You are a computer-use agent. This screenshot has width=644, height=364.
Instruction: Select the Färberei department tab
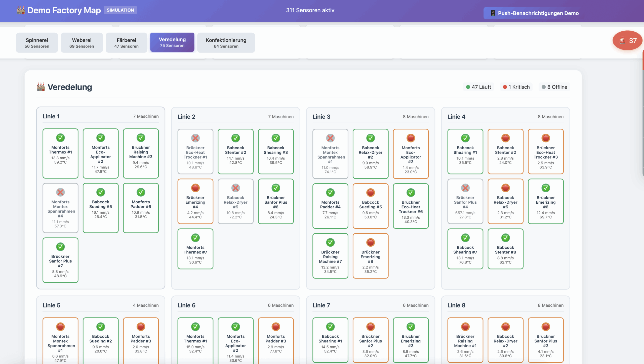(127, 43)
